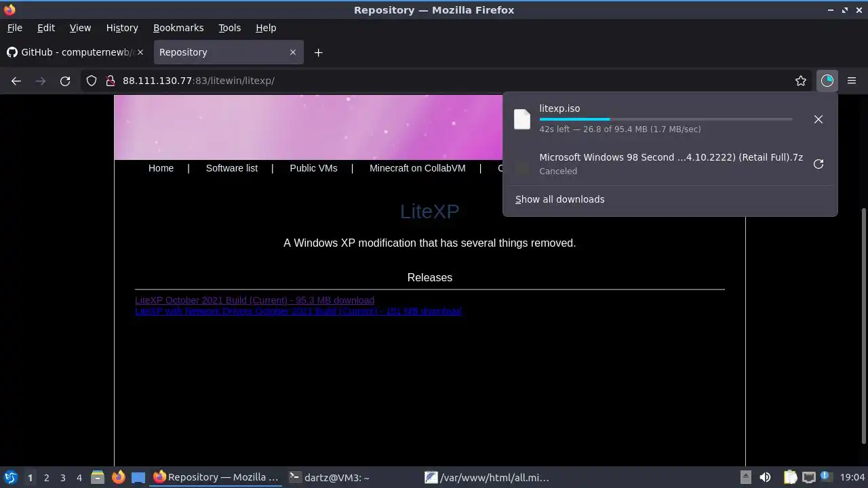Open the Help menu

click(266, 28)
